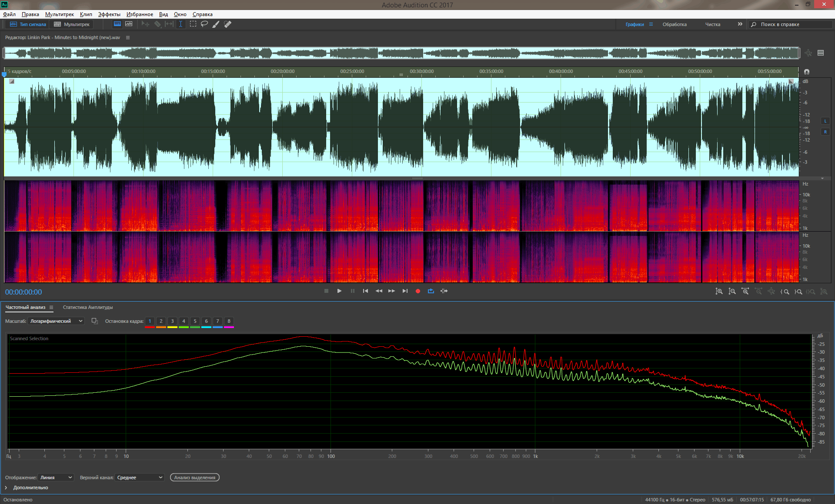Select the Razor tool
Screen dimensions: 835x504
point(157,24)
